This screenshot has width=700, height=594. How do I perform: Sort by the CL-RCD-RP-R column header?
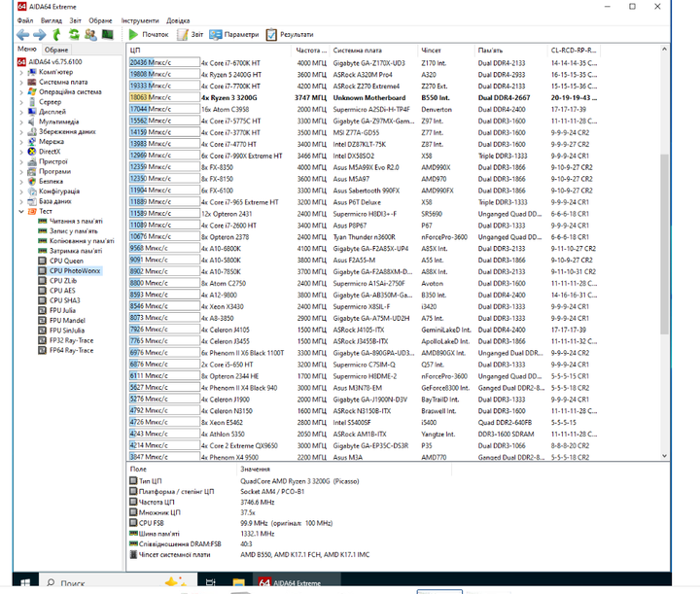coord(574,50)
